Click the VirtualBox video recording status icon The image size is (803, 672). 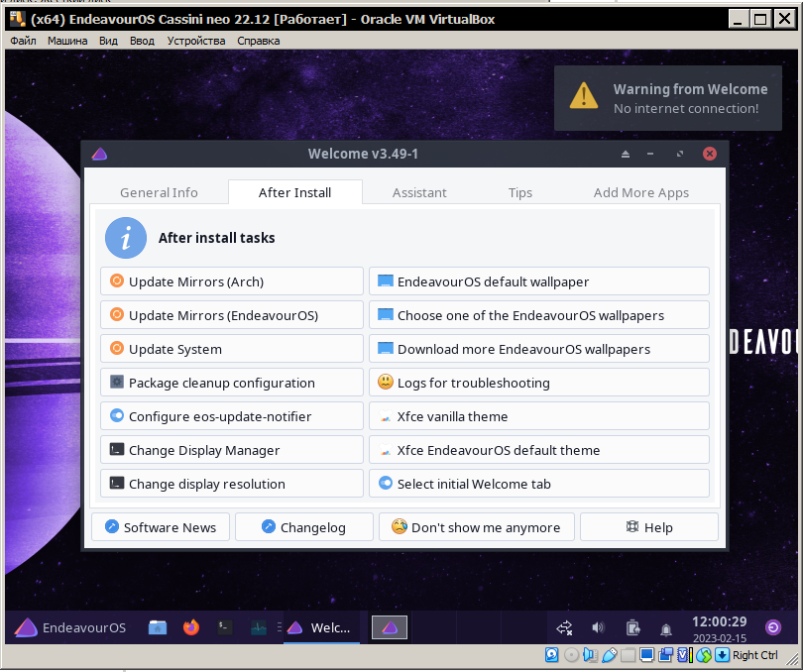[x=666, y=655]
